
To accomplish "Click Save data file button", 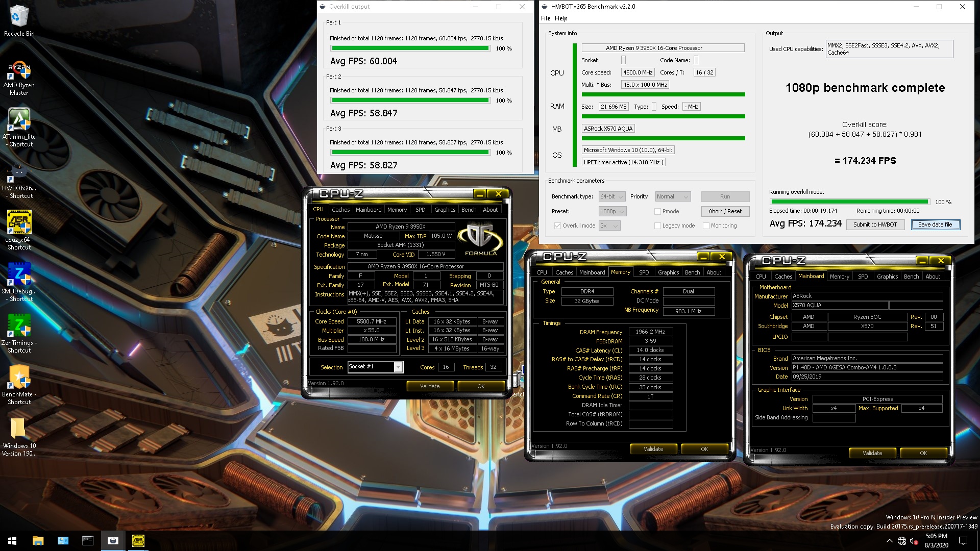I will coord(935,224).
